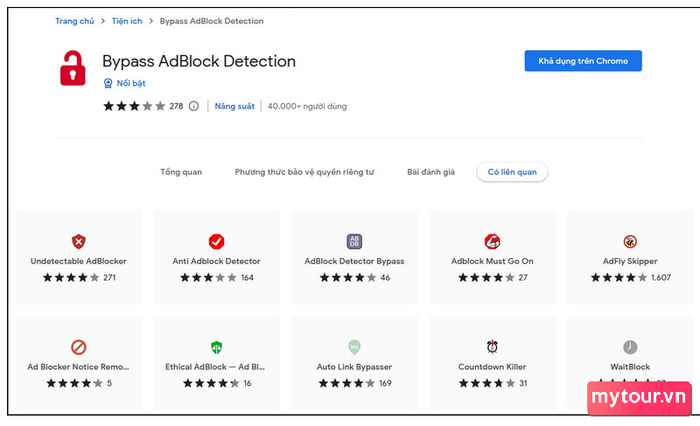
Task: Open the Adblock Must Go On title
Action: [x=492, y=261]
